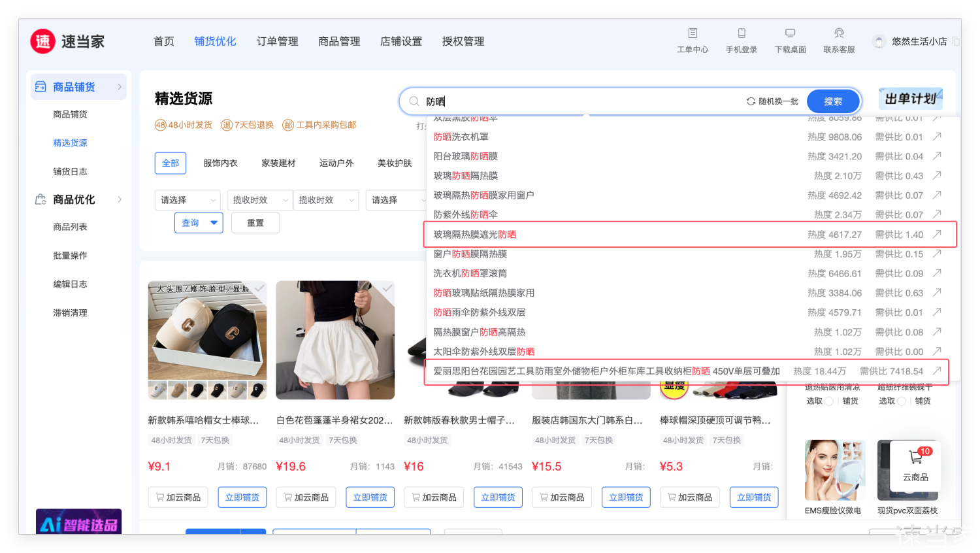Open 联系客服 customer service icon
The height and width of the screenshot is (553, 980).
point(839,33)
